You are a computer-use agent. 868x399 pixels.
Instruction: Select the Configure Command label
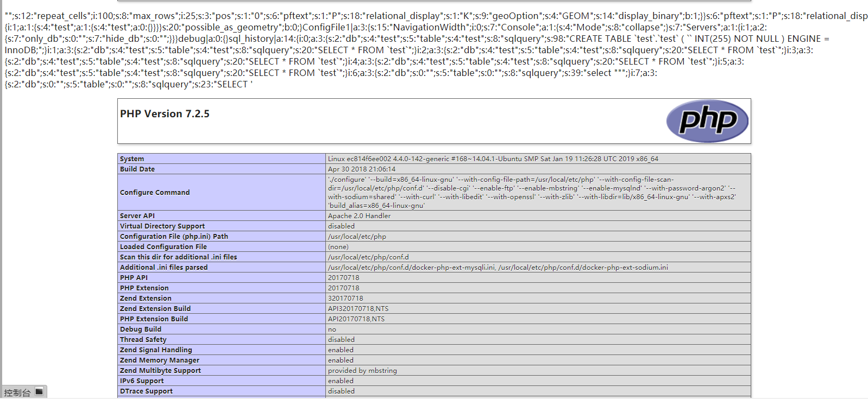(155, 193)
